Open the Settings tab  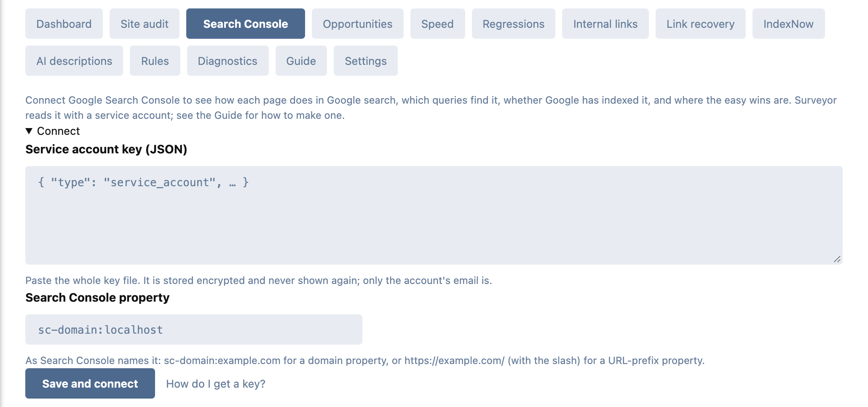(x=366, y=61)
